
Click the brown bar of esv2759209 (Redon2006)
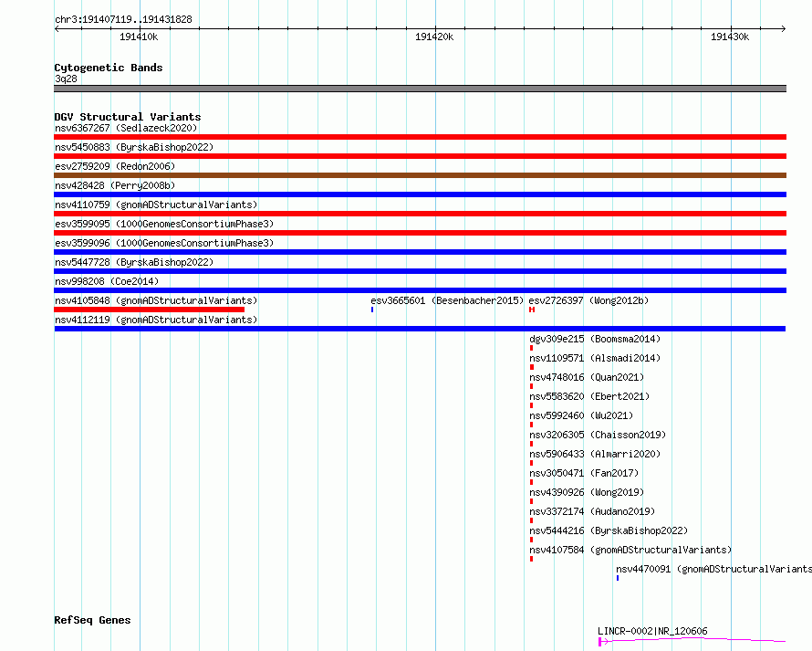click(x=420, y=175)
